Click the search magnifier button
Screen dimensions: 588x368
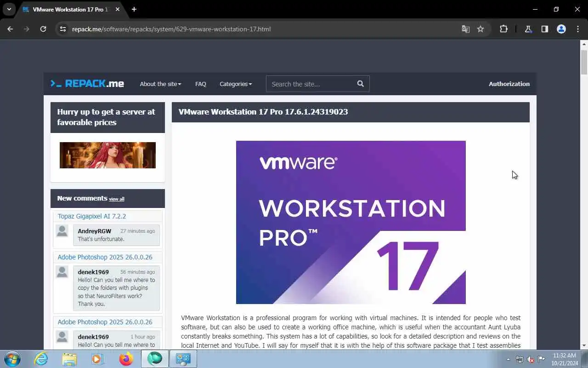point(361,84)
